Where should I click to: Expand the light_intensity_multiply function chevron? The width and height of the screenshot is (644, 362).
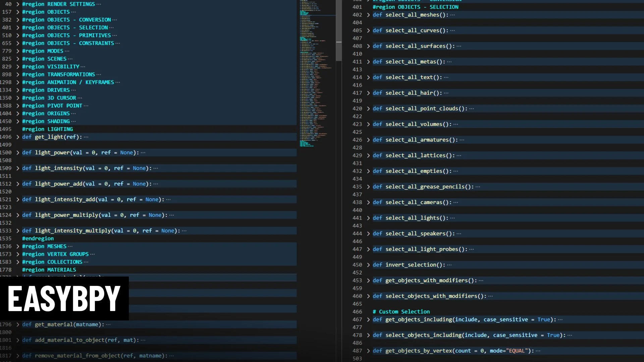tap(18, 231)
